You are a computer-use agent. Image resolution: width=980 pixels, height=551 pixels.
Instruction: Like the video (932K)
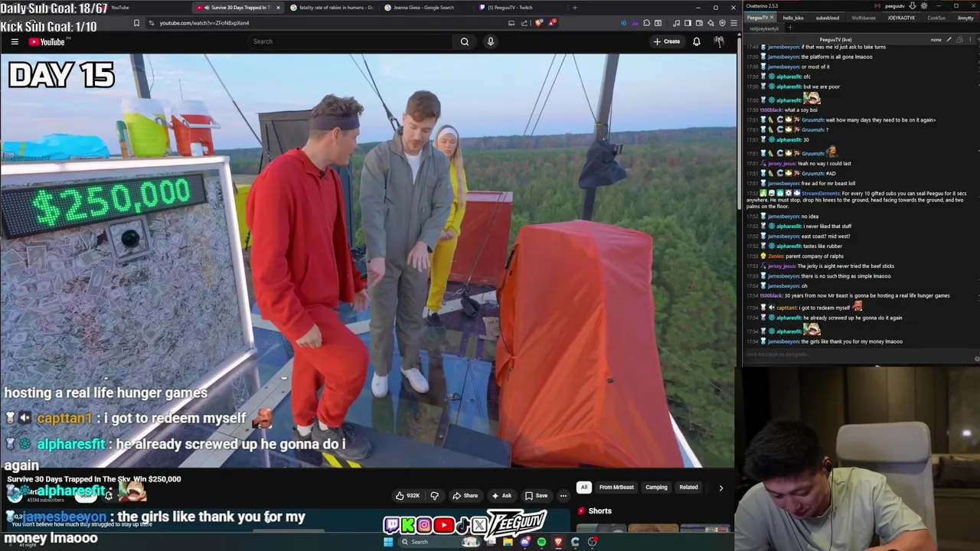point(407,496)
